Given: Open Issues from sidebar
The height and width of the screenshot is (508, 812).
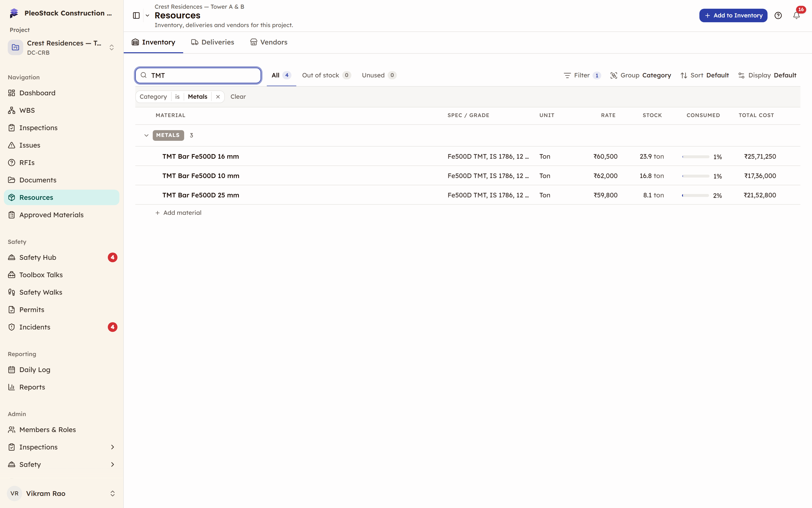Looking at the screenshot, I should 61,145.
